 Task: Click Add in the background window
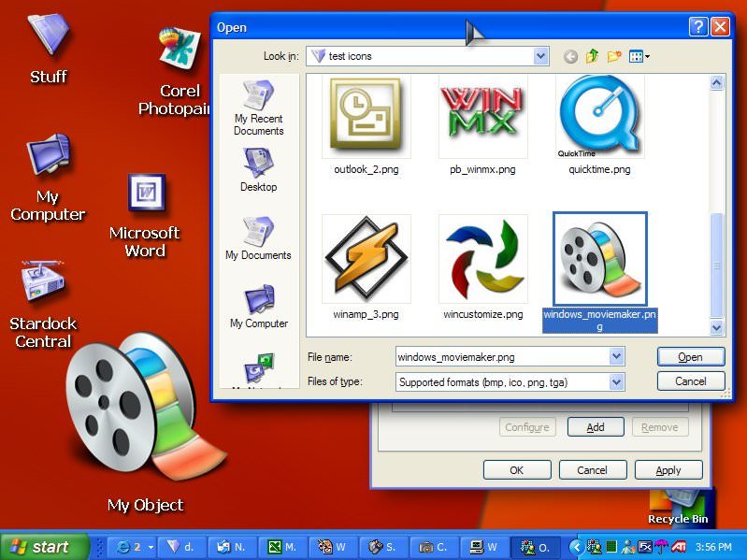[x=596, y=427]
